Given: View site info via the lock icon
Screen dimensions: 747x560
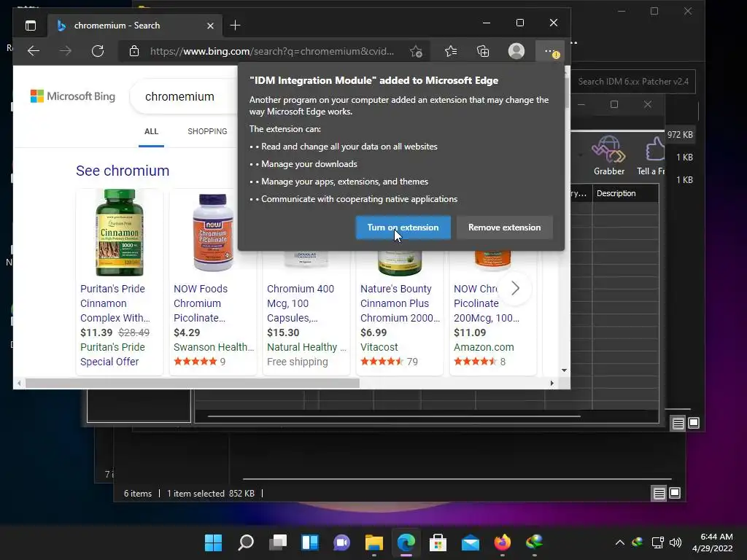Looking at the screenshot, I should pyautogui.click(x=134, y=51).
